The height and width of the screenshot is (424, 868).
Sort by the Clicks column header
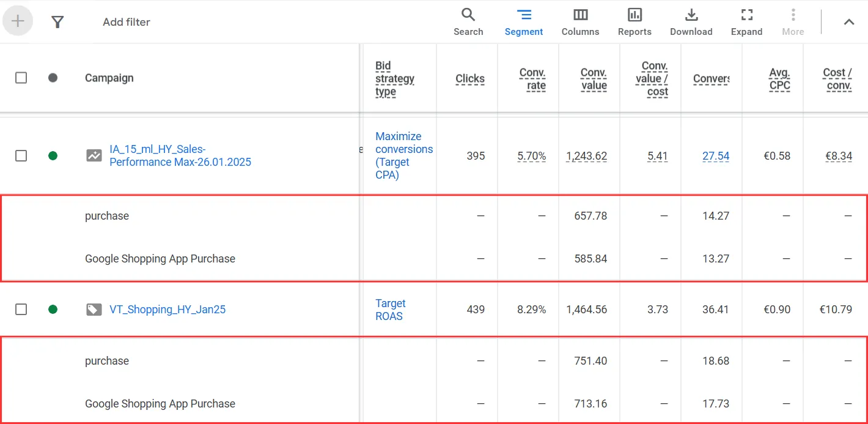coord(470,78)
